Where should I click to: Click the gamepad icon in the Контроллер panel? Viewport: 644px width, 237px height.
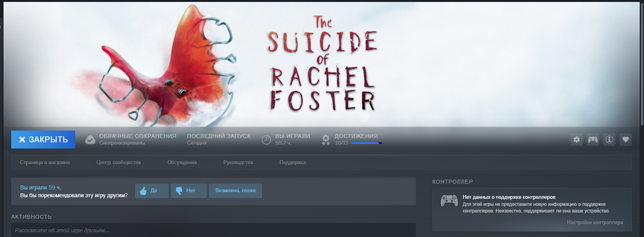coord(449,201)
